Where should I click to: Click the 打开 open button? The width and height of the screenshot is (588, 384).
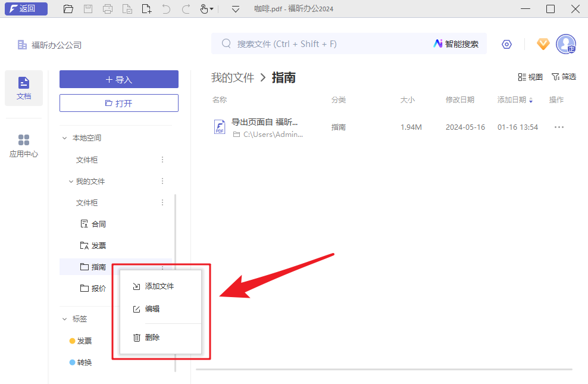click(x=118, y=102)
